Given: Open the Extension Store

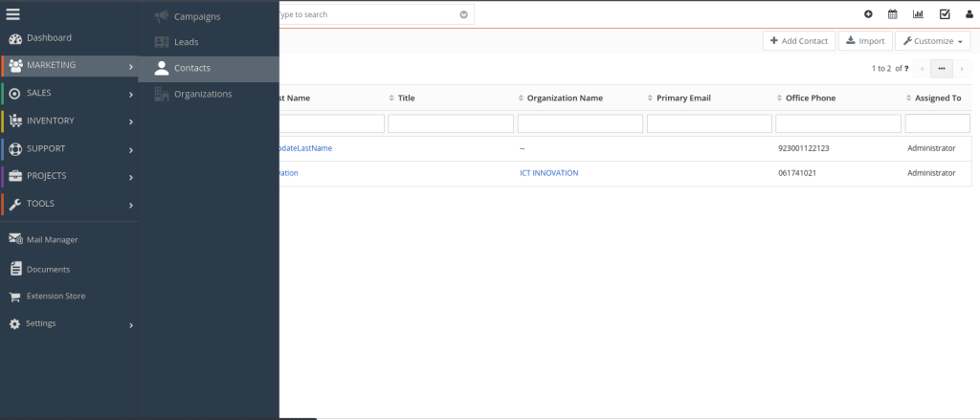Looking at the screenshot, I should pos(56,297).
